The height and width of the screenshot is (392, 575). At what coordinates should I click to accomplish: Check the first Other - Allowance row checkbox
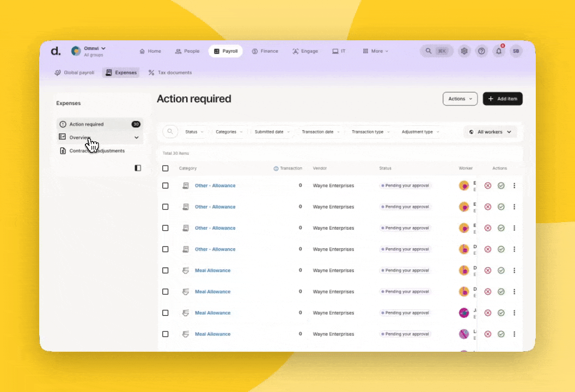coord(166,186)
